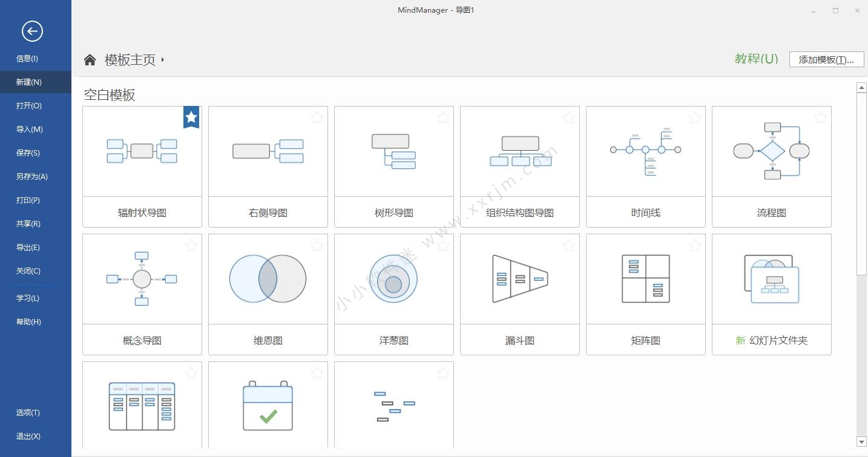Screen dimensions: 868x457
Task: Open the 教程(U) tutorial link
Action: coord(756,59)
